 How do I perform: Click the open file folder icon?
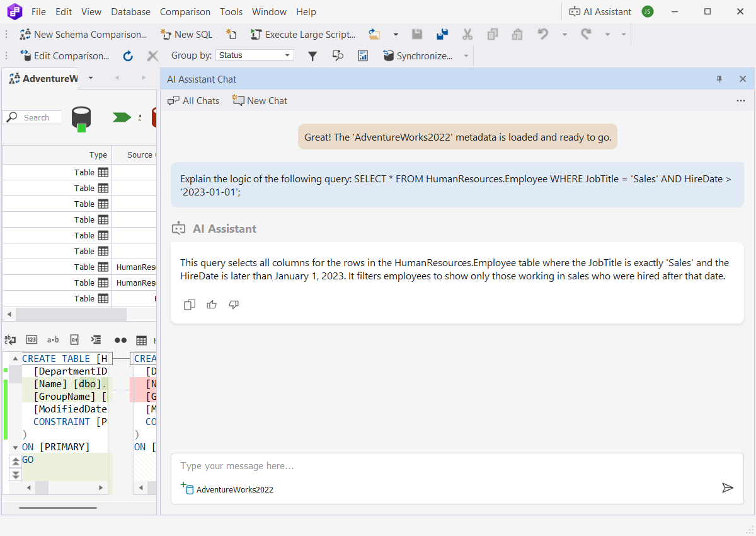(x=375, y=35)
